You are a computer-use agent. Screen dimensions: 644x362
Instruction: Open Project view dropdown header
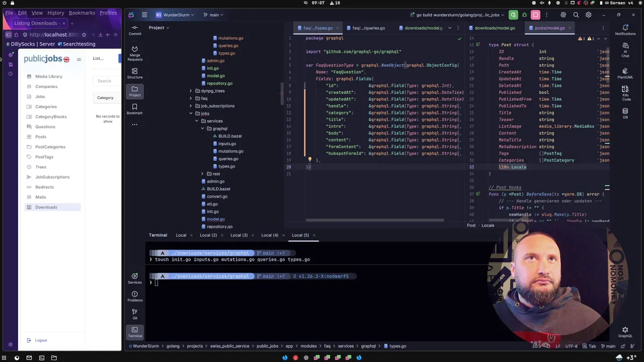(159, 28)
